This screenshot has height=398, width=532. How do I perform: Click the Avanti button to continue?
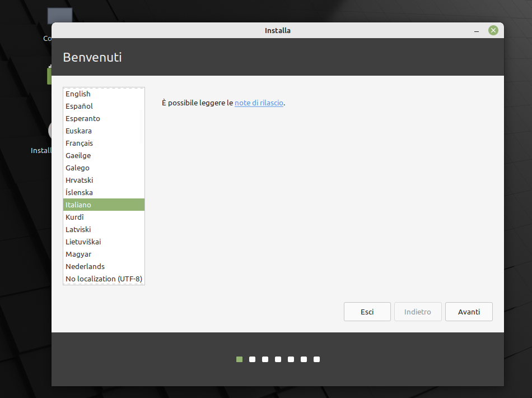[469, 312]
